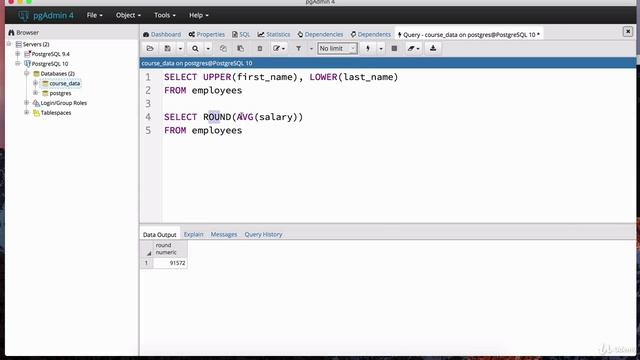Switch to the Statistics tab
The height and width of the screenshot is (360, 640).
(274, 35)
